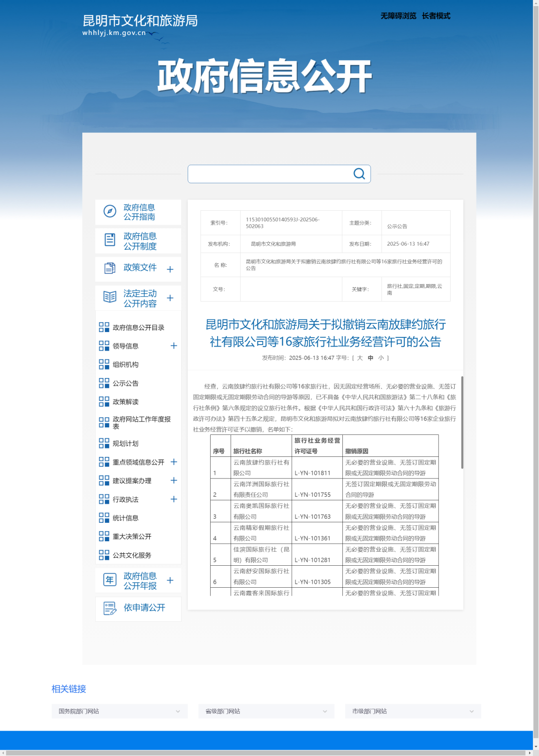Click the 年 icon for 政府信息公开年报
The width and height of the screenshot is (539, 756).
[x=110, y=580]
